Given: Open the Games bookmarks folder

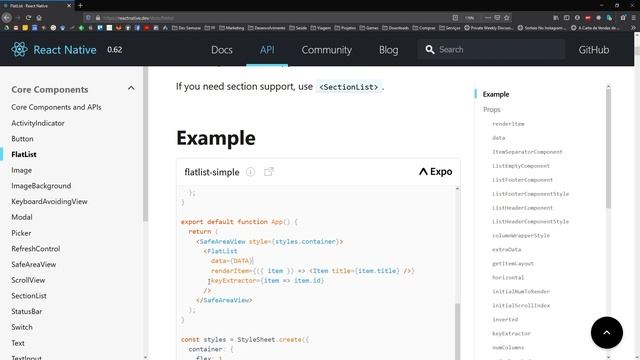Looking at the screenshot, I should click(368, 28).
